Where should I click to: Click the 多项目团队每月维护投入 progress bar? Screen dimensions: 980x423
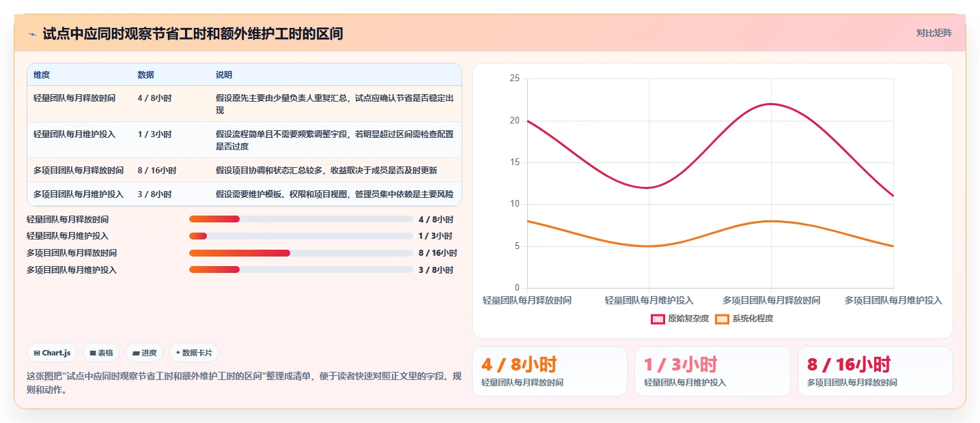[x=301, y=269]
